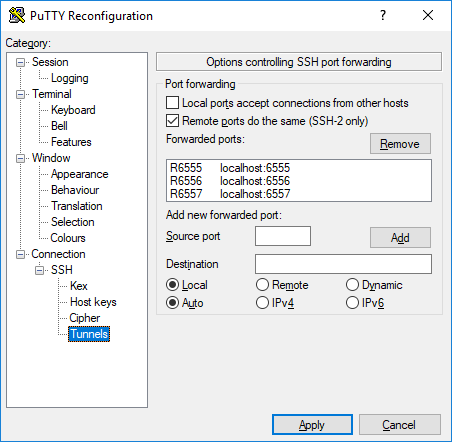Collapse the Session tree node
452x442 pixels.
click(x=21, y=62)
